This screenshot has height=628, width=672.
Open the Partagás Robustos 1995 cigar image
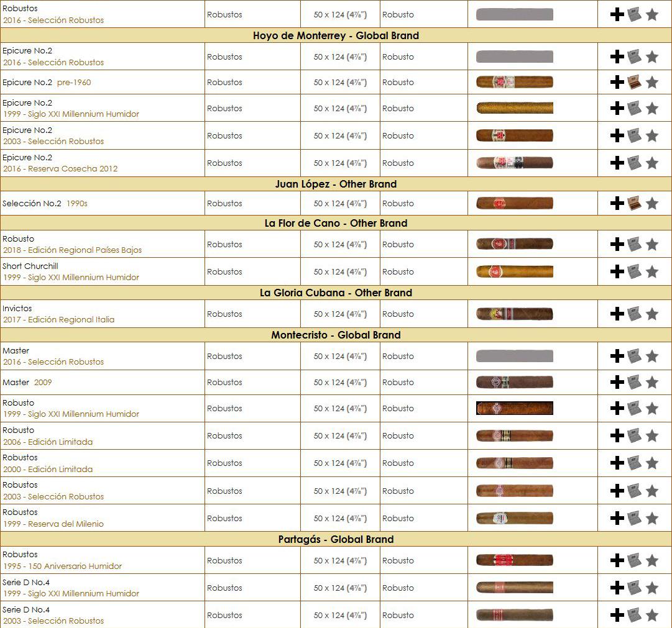tap(515, 560)
